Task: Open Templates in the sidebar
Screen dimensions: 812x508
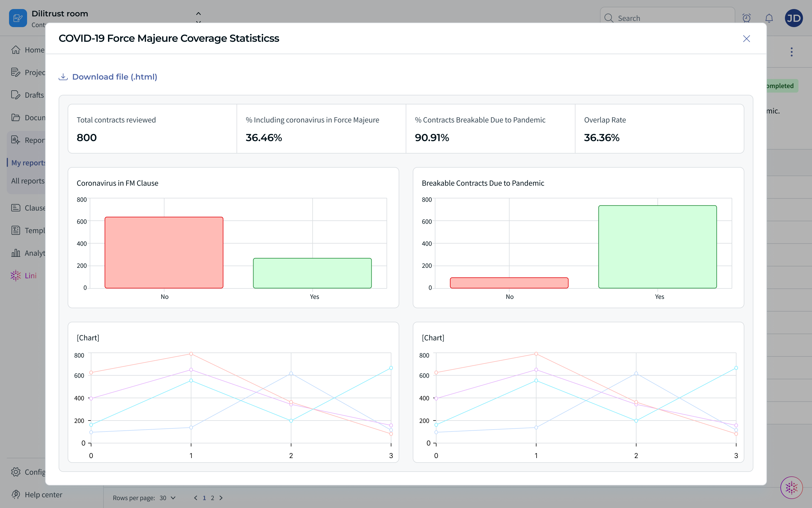Action: point(28,231)
